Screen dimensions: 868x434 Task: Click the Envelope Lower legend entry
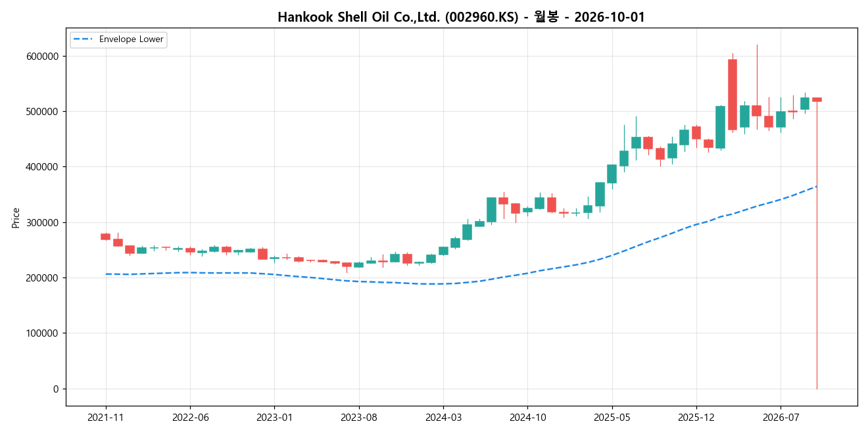coord(118,39)
